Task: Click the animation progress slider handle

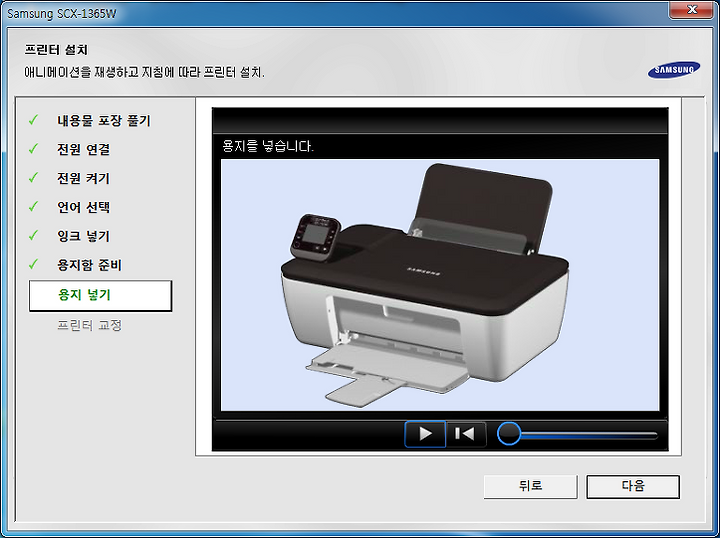Action: (x=509, y=433)
